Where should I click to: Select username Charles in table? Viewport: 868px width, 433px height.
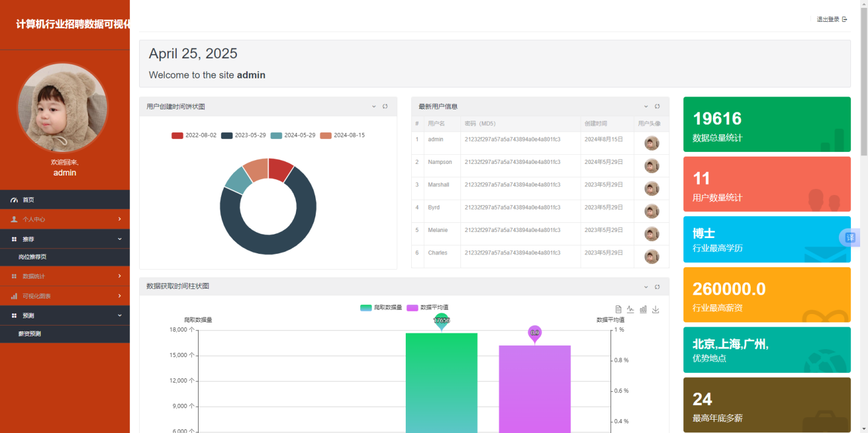pos(437,253)
